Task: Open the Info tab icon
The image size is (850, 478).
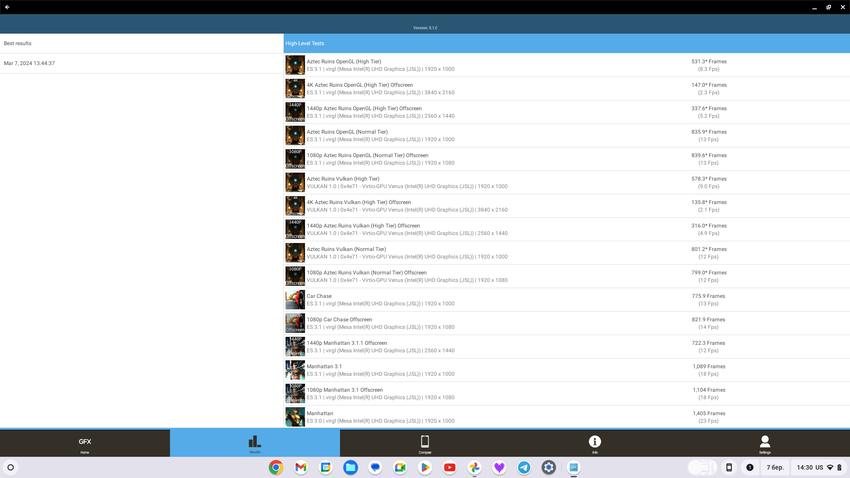Action: pyautogui.click(x=595, y=442)
